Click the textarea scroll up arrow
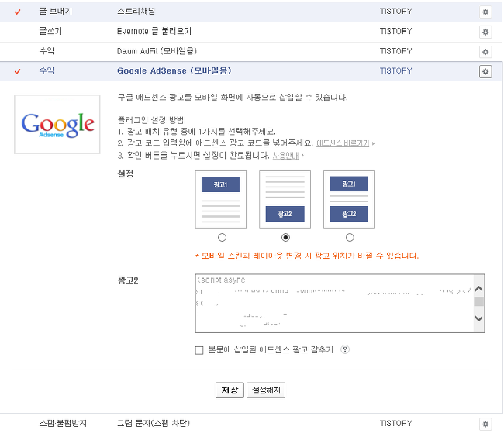The width and height of the screenshot is (504, 433). (x=478, y=289)
